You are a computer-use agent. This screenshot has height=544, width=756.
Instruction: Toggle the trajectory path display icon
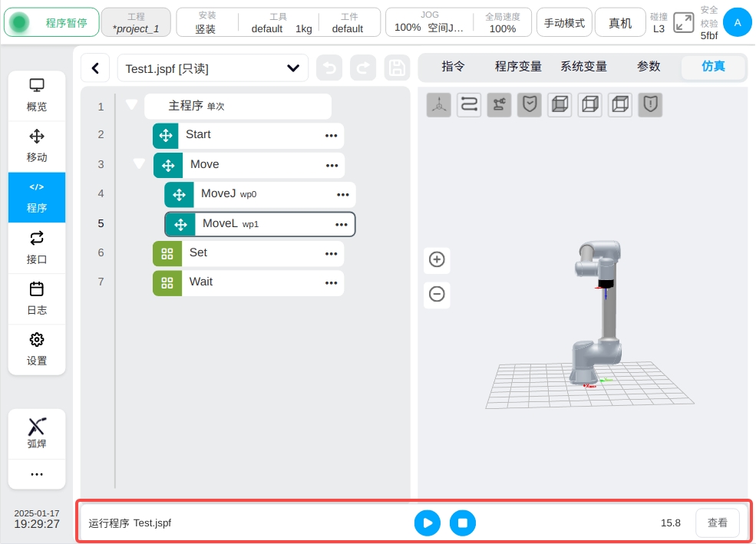coord(469,105)
